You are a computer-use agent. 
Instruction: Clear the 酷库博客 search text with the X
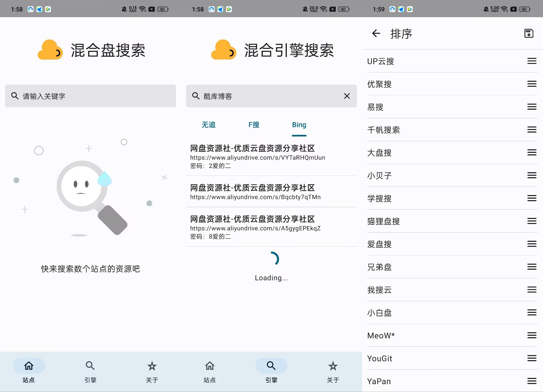(x=347, y=96)
